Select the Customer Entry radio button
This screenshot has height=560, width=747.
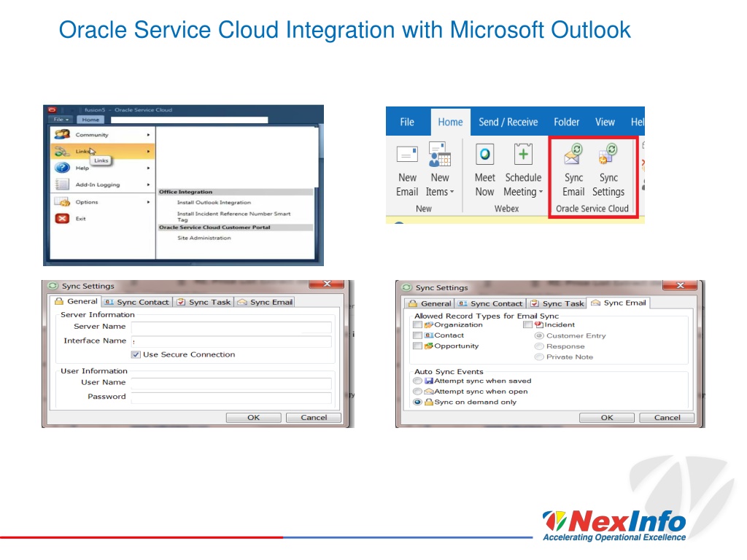pos(539,335)
